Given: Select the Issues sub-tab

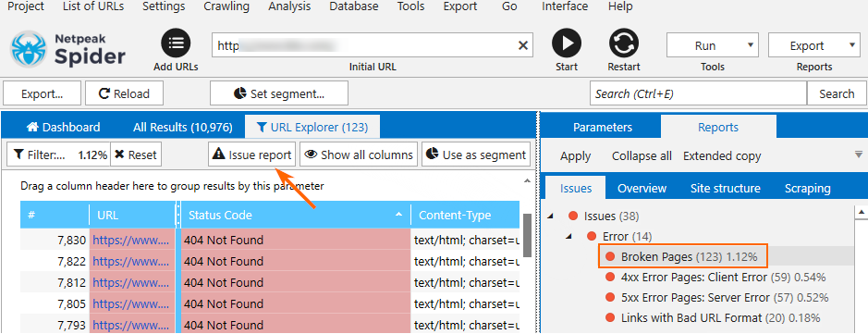Looking at the screenshot, I should tap(576, 188).
